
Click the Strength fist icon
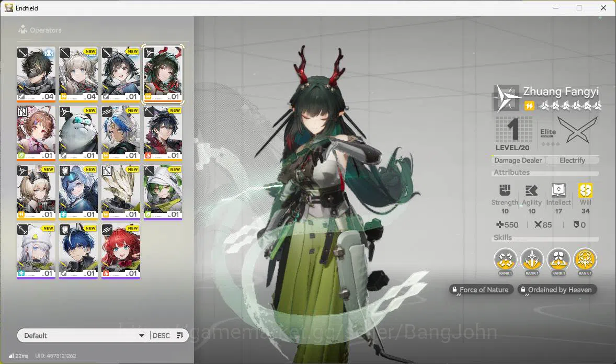[x=505, y=190]
